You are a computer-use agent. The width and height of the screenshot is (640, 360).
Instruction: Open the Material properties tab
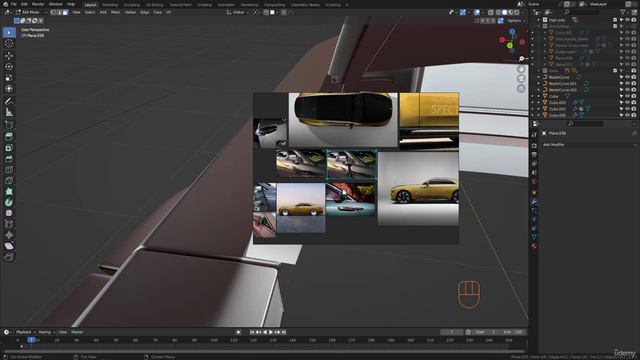tap(534, 246)
